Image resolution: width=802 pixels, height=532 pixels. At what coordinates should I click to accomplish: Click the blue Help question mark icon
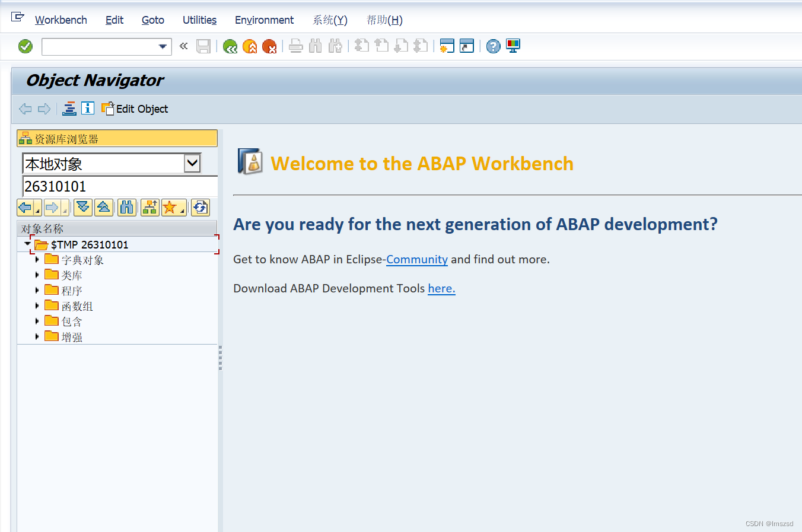point(493,46)
